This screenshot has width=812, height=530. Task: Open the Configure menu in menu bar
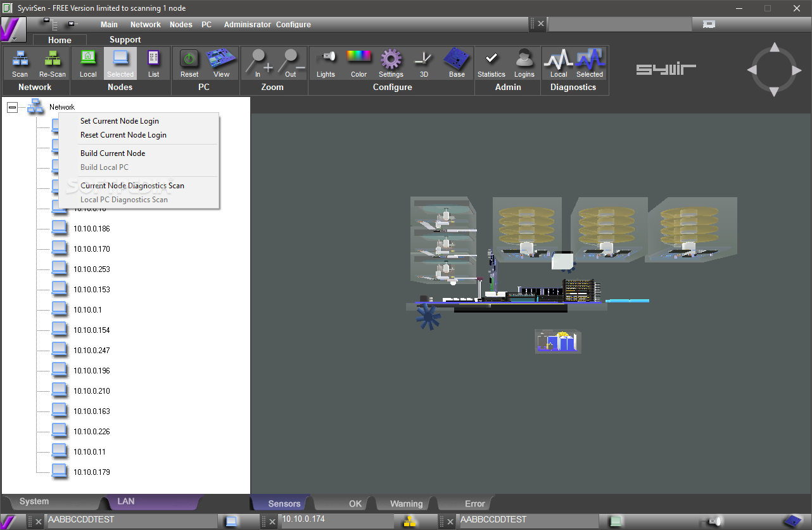[x=293, y=25]
